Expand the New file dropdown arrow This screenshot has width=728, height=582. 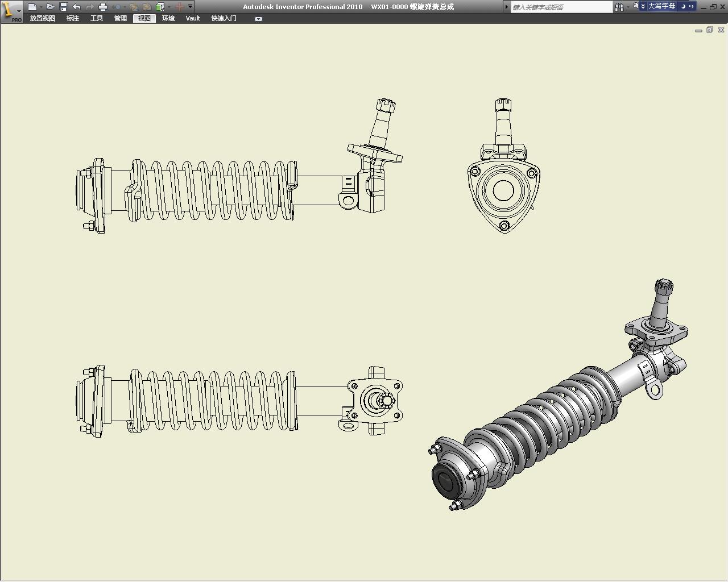[x=41, y=7]
